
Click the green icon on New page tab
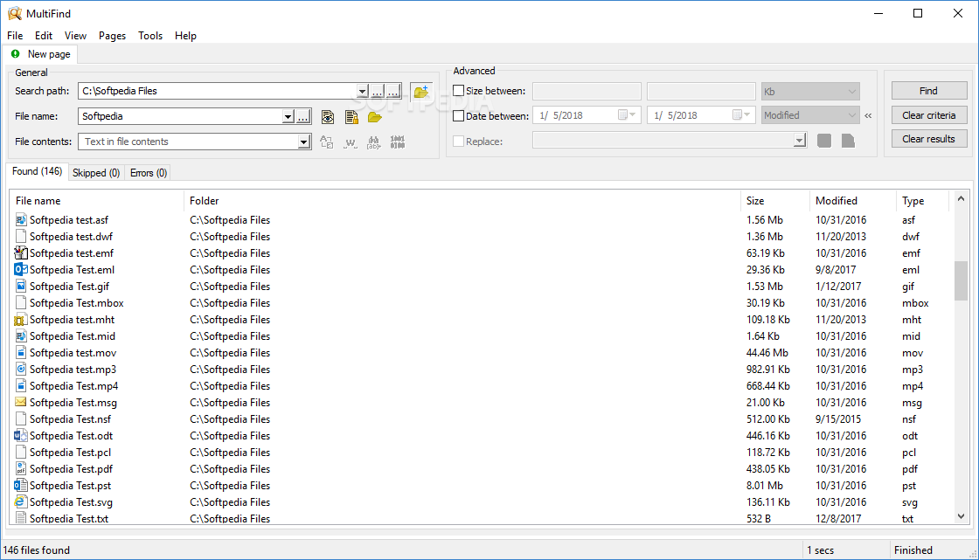[x=16, y=53]
